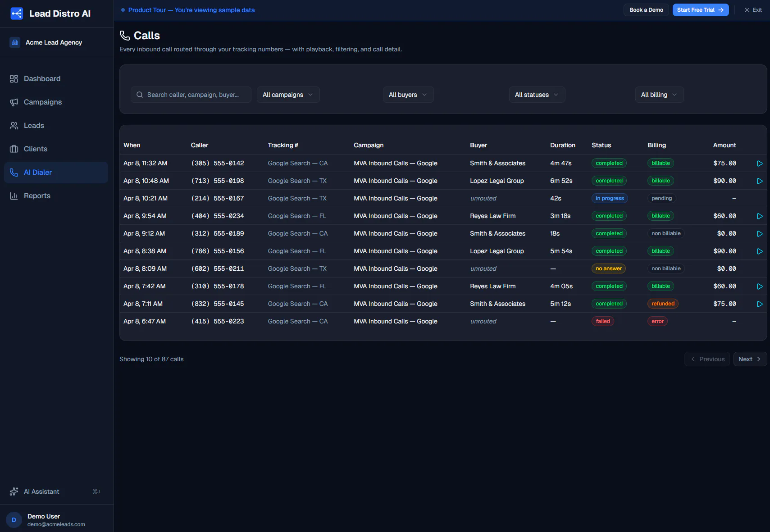Click the search magnifier icon
This screenshot has height=532, width=770.
tap(140, 95)
